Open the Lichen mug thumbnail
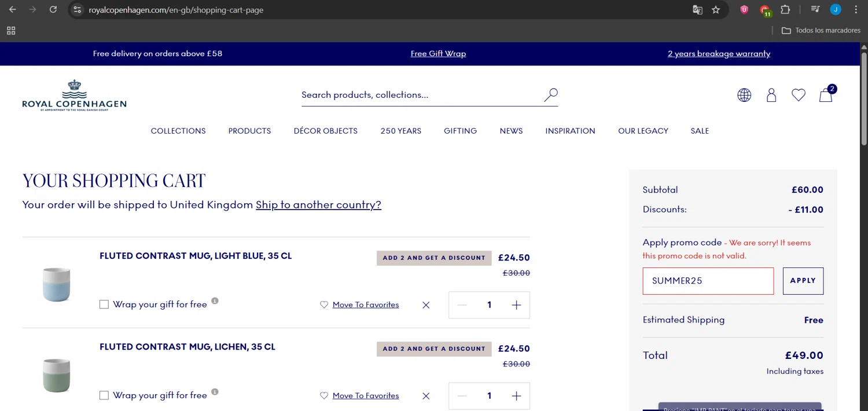This screenshot has width=868, height=411. [57, 375]
